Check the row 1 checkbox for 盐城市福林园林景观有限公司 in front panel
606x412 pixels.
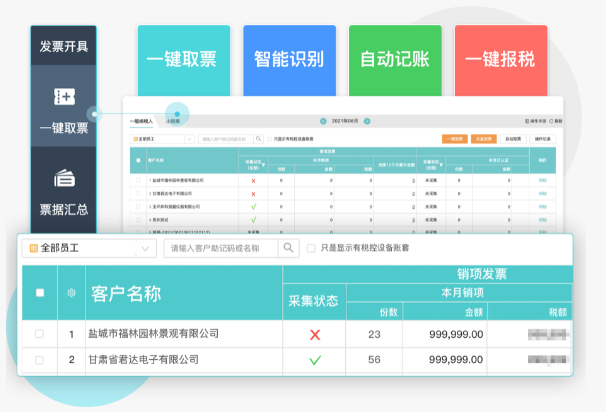click(x=39, y=334)
